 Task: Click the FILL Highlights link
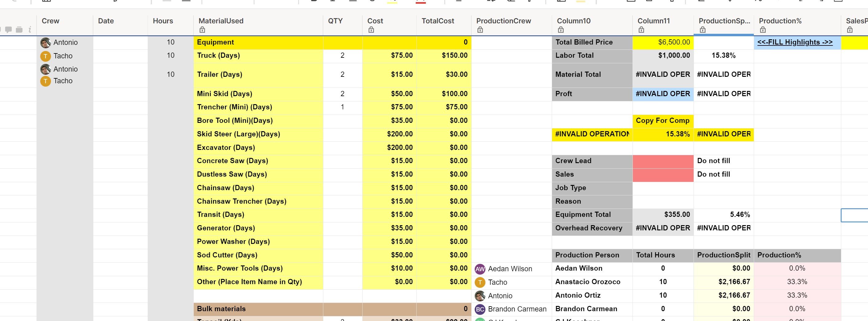(795, 42)
